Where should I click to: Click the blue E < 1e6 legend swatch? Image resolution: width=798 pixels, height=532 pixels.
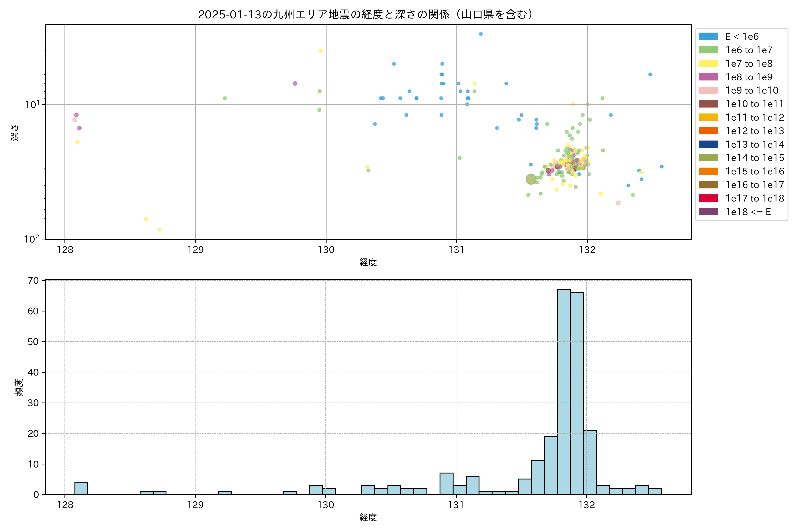708,36
